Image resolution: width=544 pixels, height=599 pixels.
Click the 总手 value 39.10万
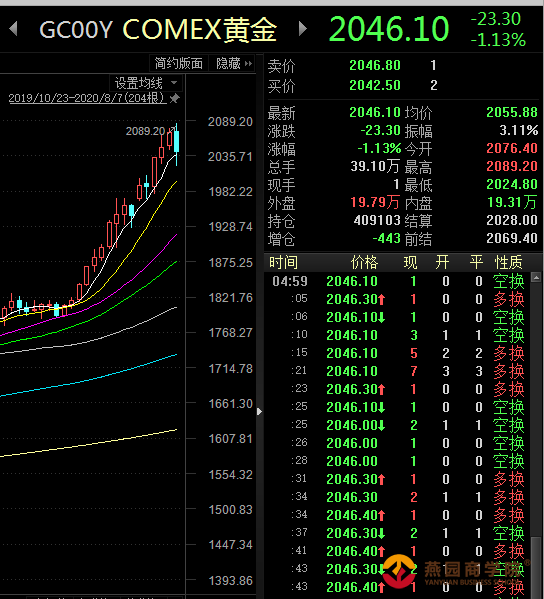(375, 166)
